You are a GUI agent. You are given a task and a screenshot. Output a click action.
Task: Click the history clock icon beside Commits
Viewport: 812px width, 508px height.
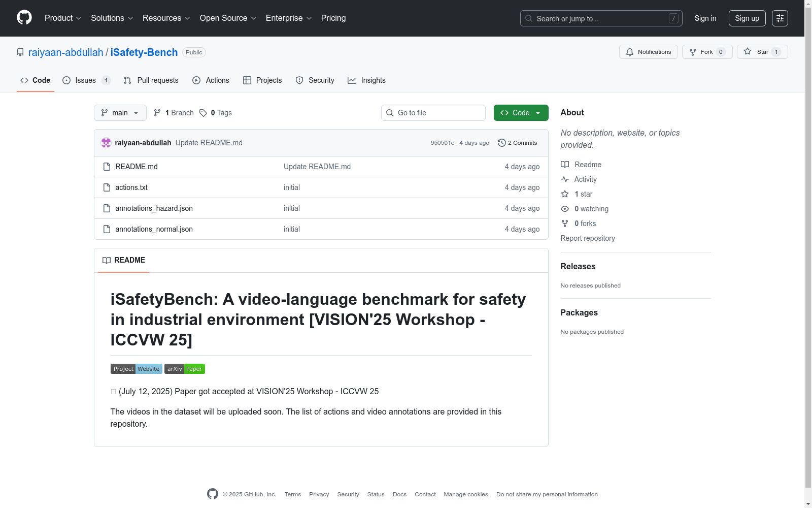pyautogui.click(x=502, y=143)
